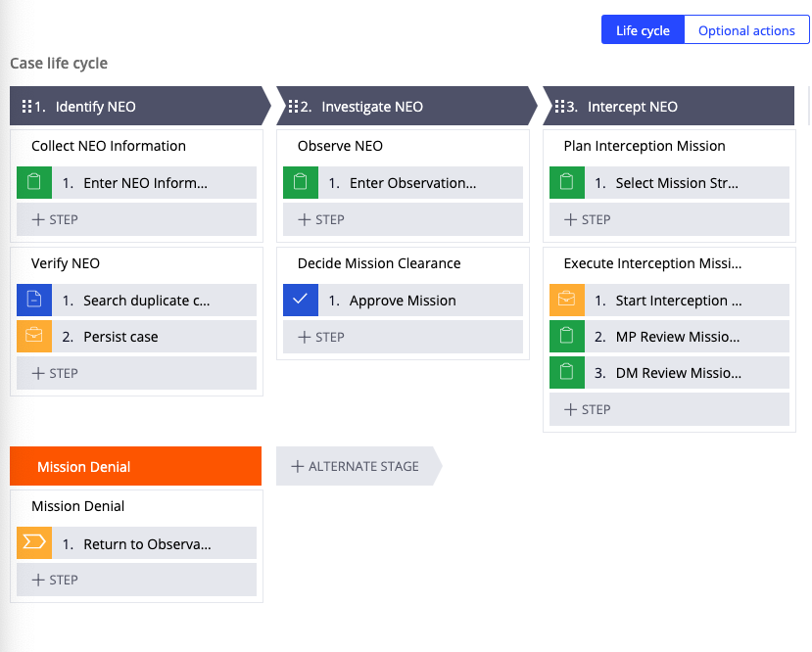This screenshot has height=652, width=812.
Task: Open the DM Review Mission step
Action: tap(678, 373)
